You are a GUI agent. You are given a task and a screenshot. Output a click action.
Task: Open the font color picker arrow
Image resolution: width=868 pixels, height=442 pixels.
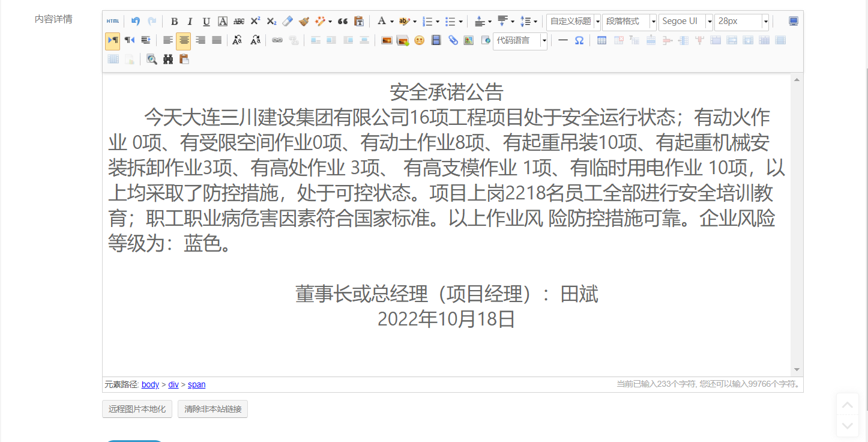[x=392, y=22]
